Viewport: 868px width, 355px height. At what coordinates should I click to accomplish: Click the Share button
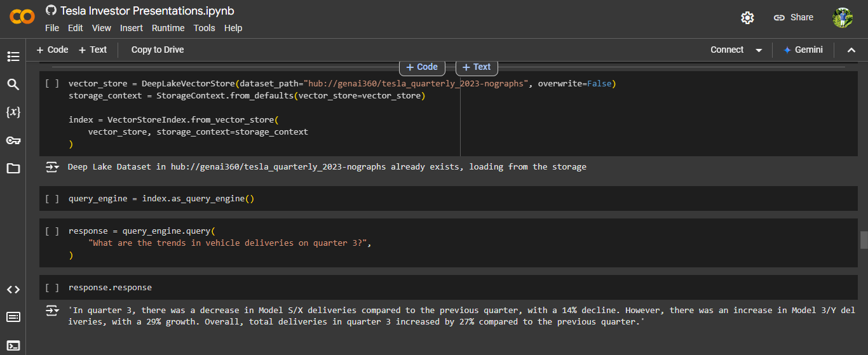click(794, 18)
